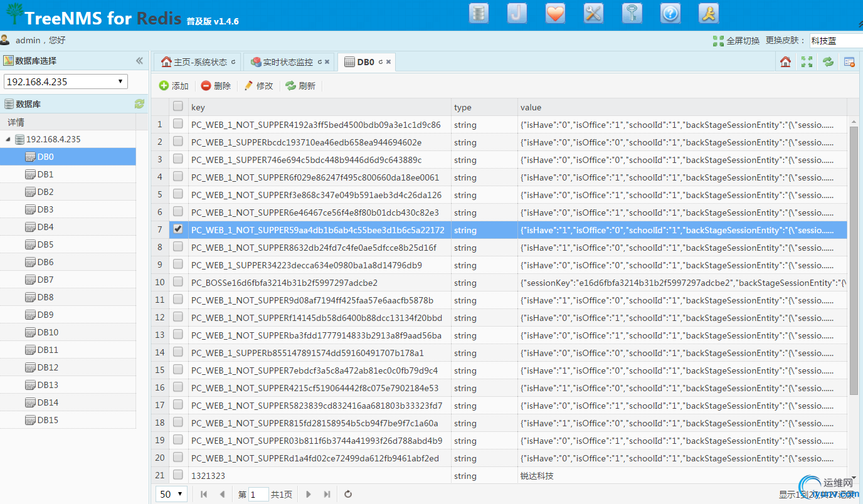863x504 pixels.
Task: Uncheck the checked checkbox in row 7
Action: coord(178,229)
